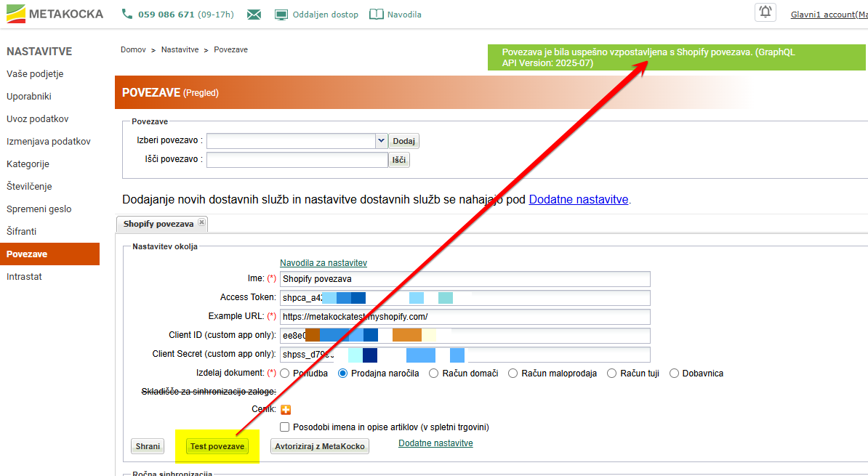Open the Dodatne nastavitve link in the notice
This screenshot has height=476, width=868.
[x=579, y=199]
